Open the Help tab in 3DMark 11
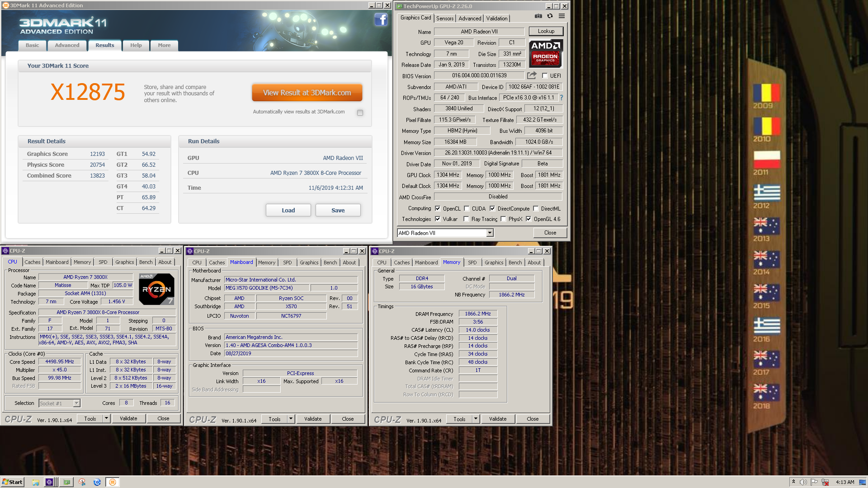Screen dimensions: 868x488 click(x=136, y=45)
